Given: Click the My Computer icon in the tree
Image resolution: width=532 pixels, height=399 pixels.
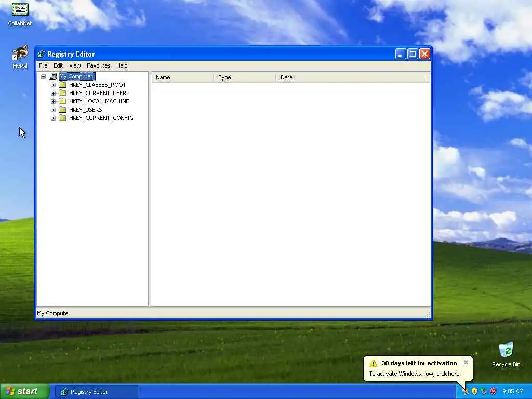Looking at the screenshot, I should point(54,76).
